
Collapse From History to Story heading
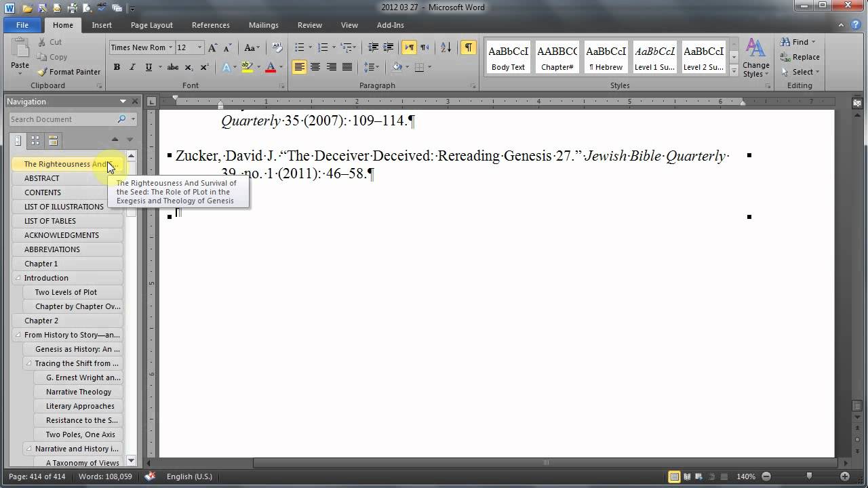point(18,335)
